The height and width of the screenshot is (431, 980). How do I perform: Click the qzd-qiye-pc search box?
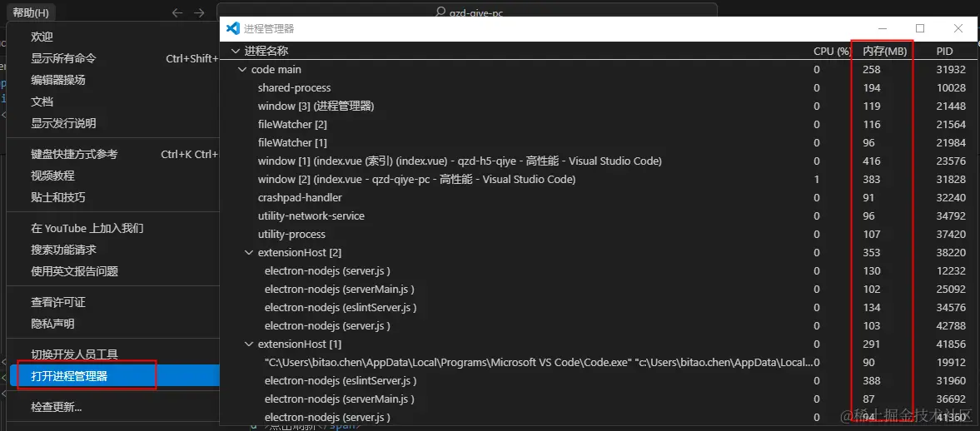[x=467, y=11]
